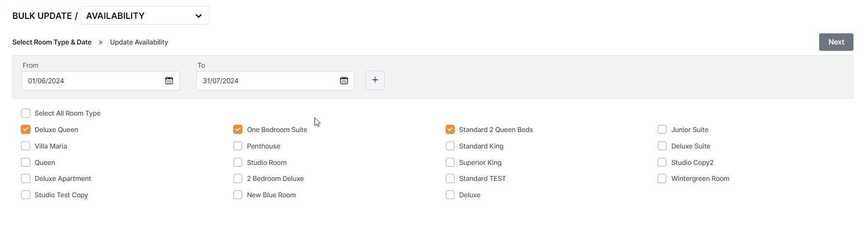Viewport: 868px width, 237px height.
Task: Select the Villa Maria checkbox
Action: (x=26, y=146)
